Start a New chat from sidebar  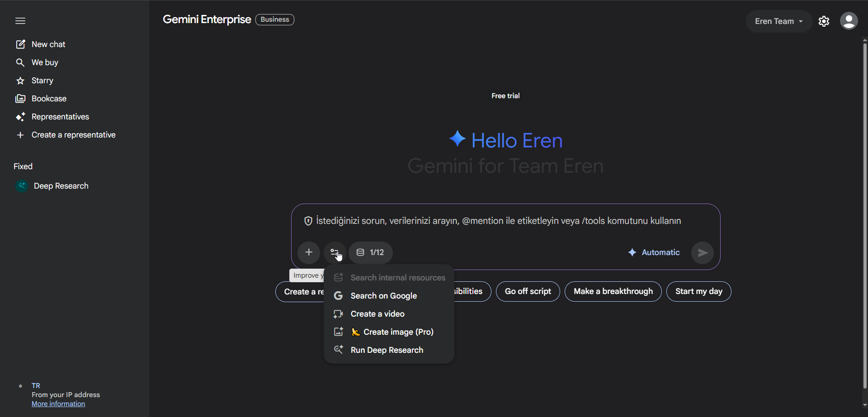48,44
